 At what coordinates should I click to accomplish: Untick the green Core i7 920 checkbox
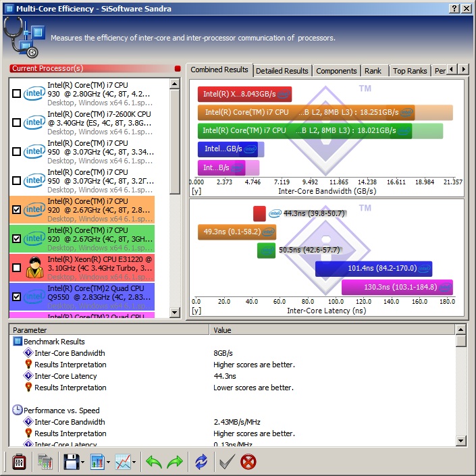click(16, 238)
